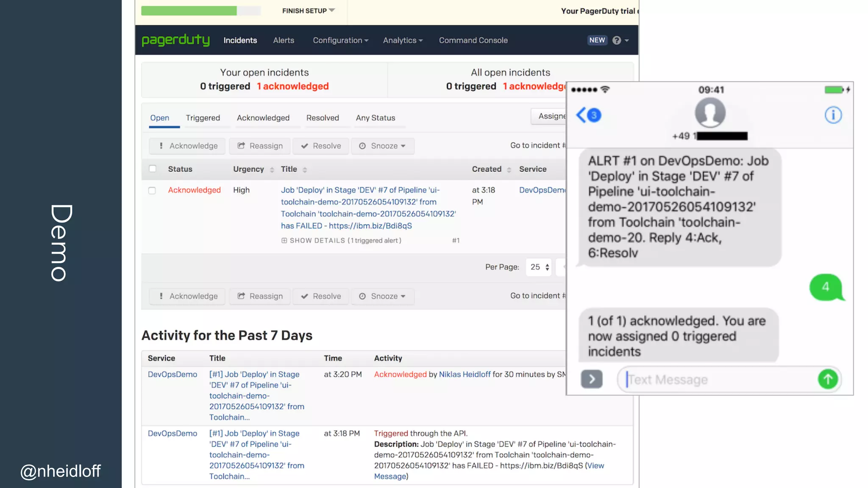Select all incidents with header checkbox

point(153,169)
